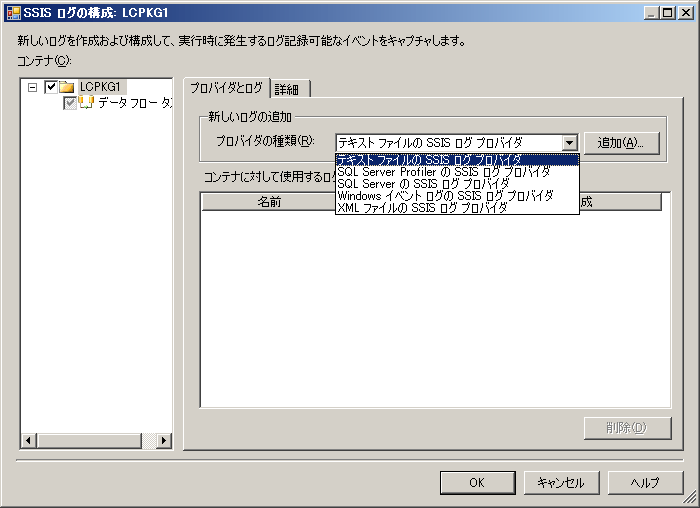Click the データ フロー task icon
Viewport: 700px width, 508px height.
(86, 103)
